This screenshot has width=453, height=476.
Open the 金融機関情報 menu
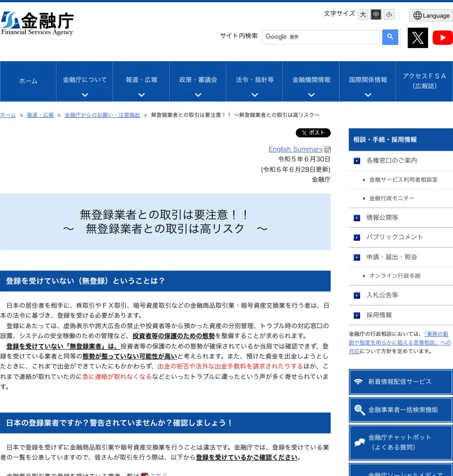(x=311, y=82)
